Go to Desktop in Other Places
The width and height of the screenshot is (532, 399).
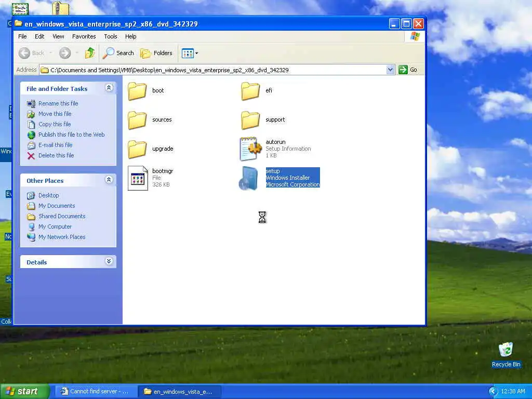pyautogui.click(x=48, y=195)
